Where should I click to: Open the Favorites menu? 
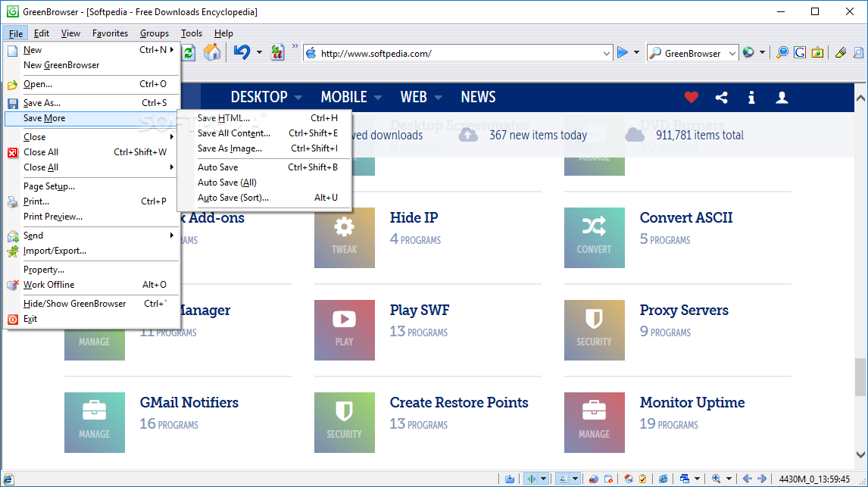(110, 33)
